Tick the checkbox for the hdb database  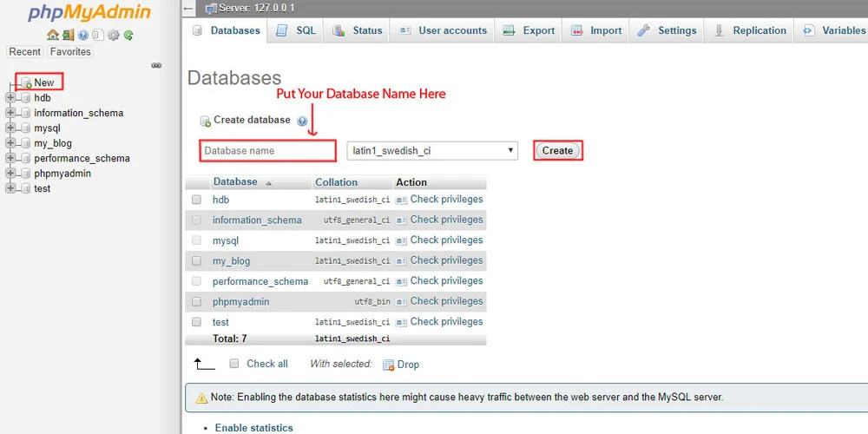pyautogui.click(x=196, y=200)
